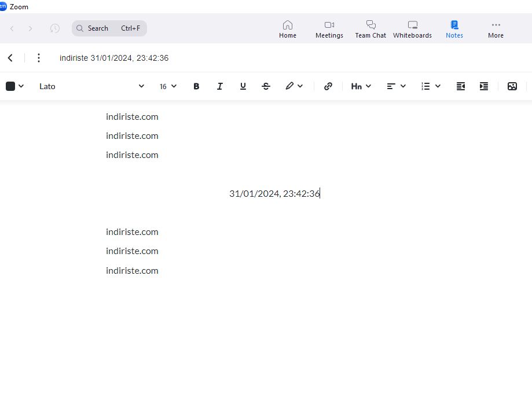Open the Hn heading dropdown

pyautogui.click(x=361, y=86)
